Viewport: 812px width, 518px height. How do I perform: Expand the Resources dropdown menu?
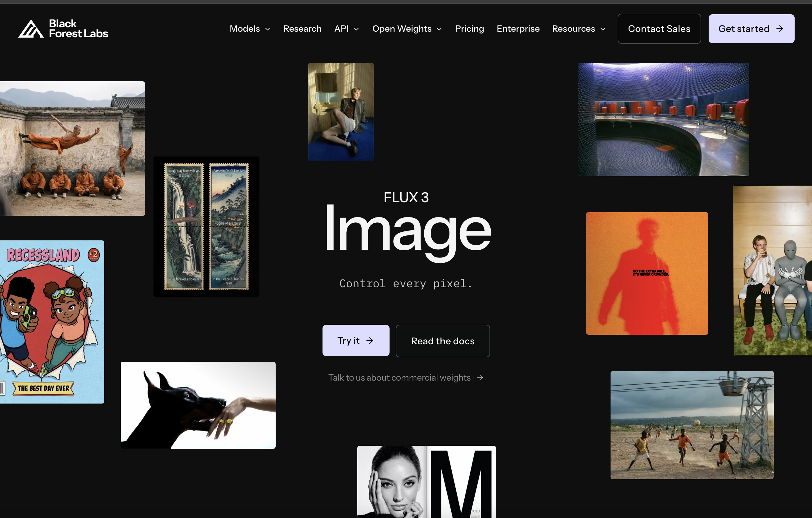[579, 29]
